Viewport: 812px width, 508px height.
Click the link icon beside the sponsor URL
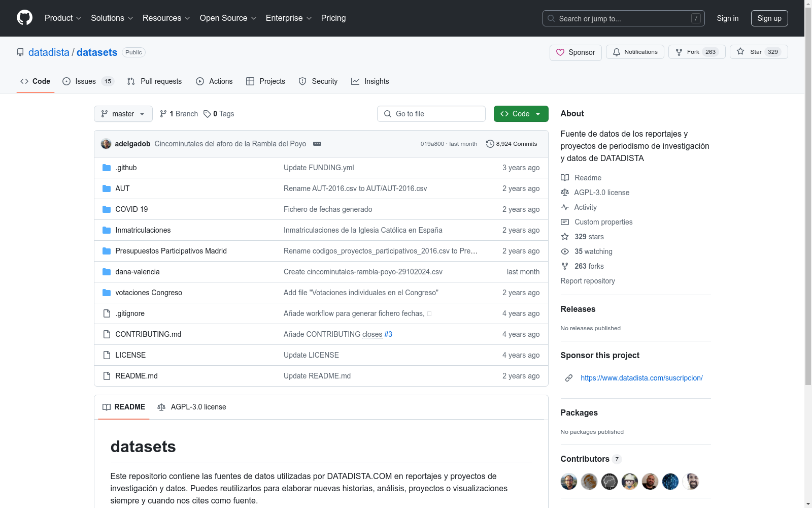(x=569, y=378)
